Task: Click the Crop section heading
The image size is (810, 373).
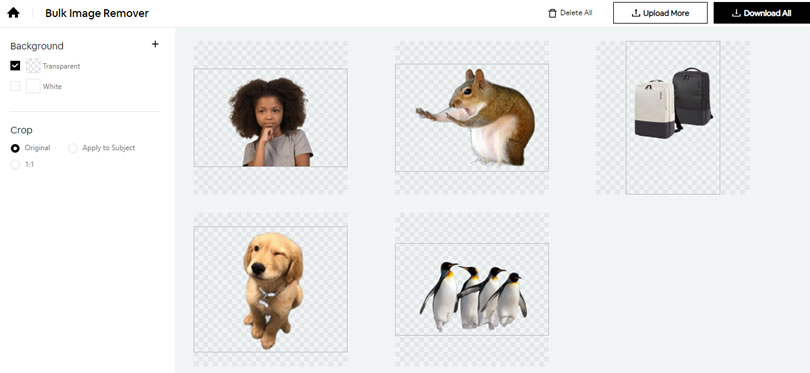Action: point(21,130)
